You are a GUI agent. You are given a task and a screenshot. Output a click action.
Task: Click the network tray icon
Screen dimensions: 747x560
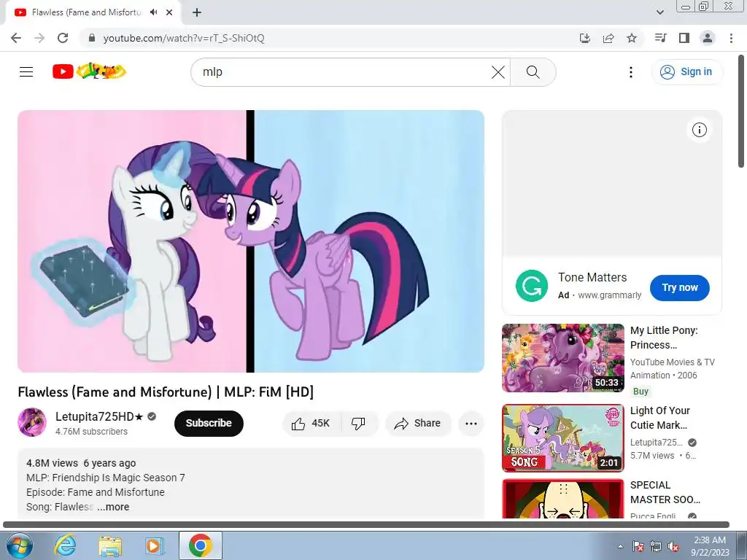656,547
